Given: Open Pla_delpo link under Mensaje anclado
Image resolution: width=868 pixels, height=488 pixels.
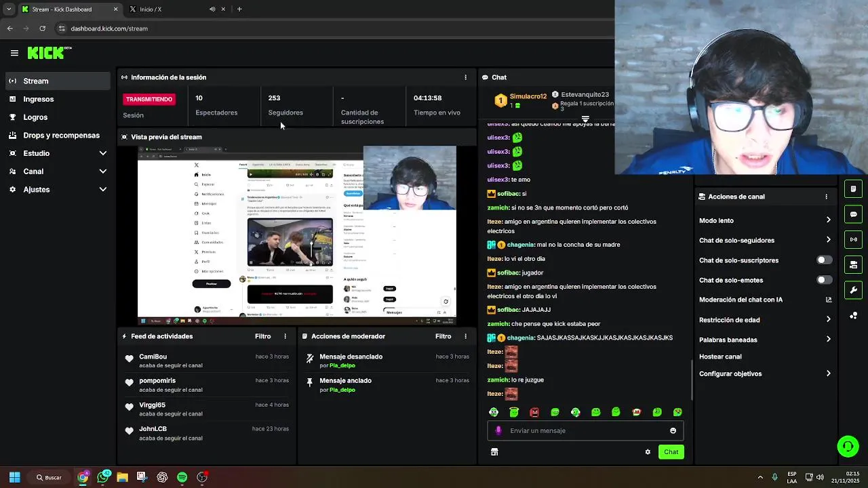Looking at the screenshot, I should (x=342, y=390).
